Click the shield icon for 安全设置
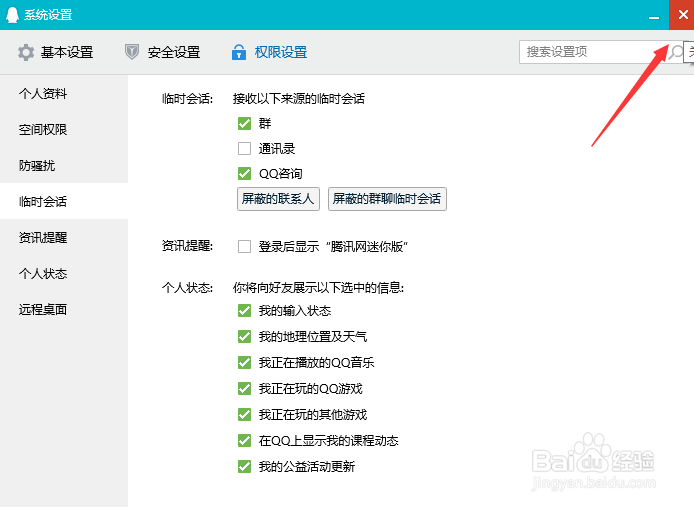Screen dimensions: 694x507 click(x=131, y=52)
